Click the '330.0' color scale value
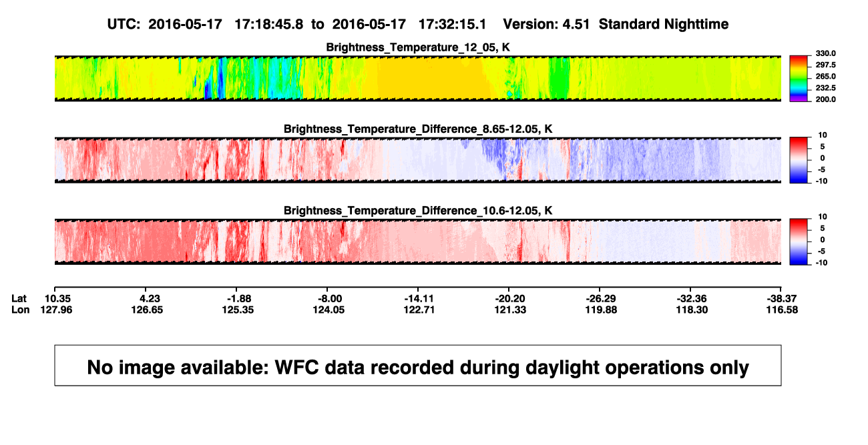The width and height of the screenshot is (868, 445). click(827, 53)
